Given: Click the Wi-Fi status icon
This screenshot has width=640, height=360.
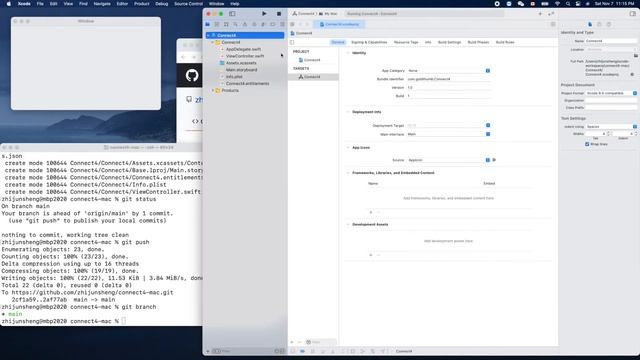Looking at the screenshot, I should [x=557, y=4].
